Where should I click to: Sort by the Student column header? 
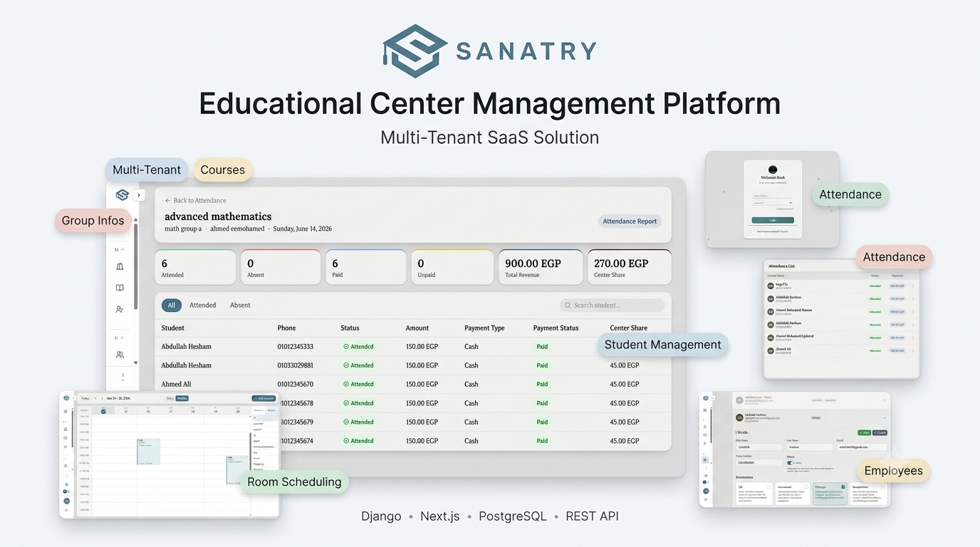(x=173, y=328)
